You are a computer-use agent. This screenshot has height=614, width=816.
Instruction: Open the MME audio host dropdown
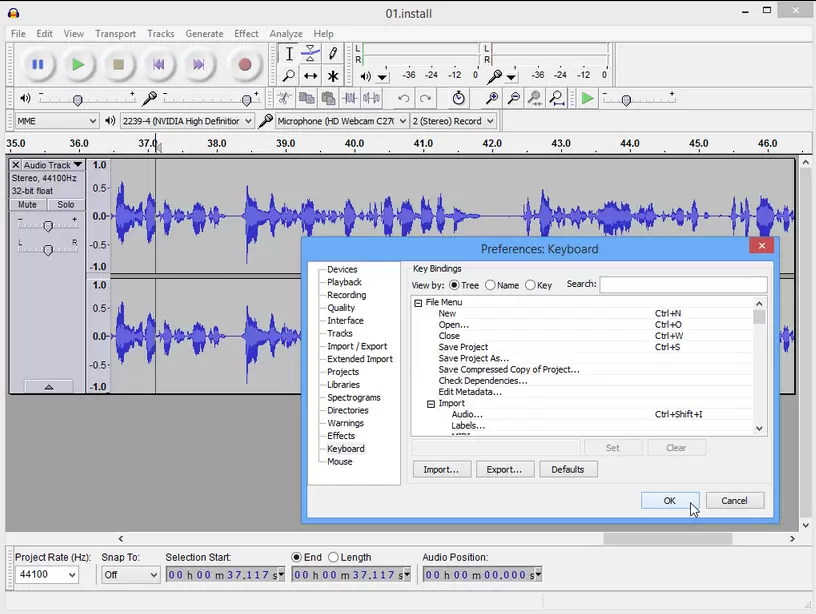(57, 121)
